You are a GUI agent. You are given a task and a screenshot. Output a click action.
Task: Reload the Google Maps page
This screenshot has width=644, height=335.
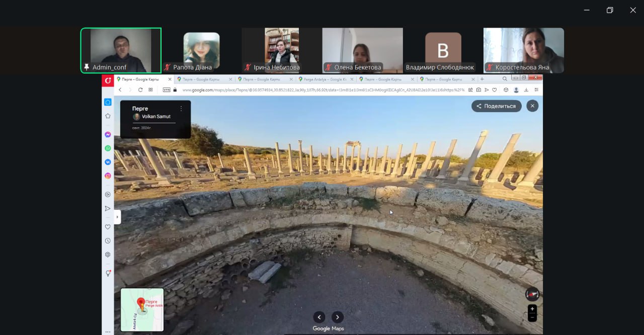coord(140,90)
